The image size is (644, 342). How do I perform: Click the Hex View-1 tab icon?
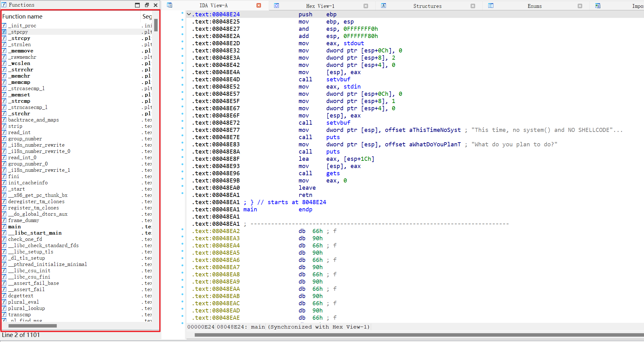(x=276, y=6)
